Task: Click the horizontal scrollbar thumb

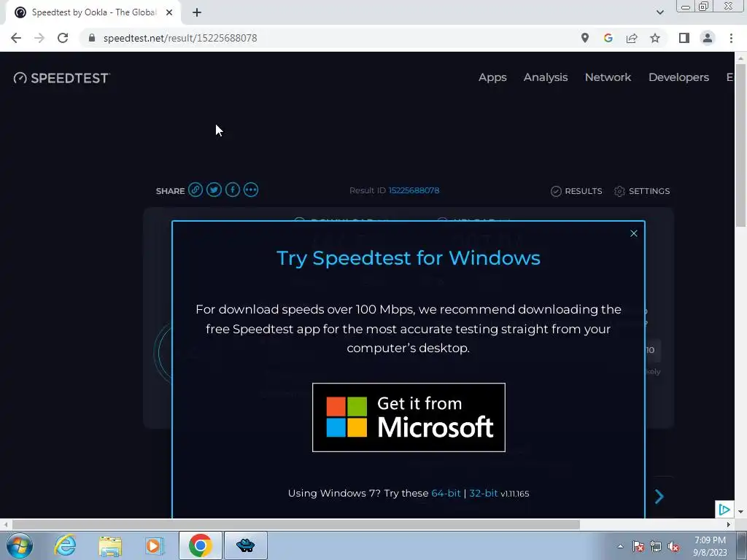Action: coord(296,524)
